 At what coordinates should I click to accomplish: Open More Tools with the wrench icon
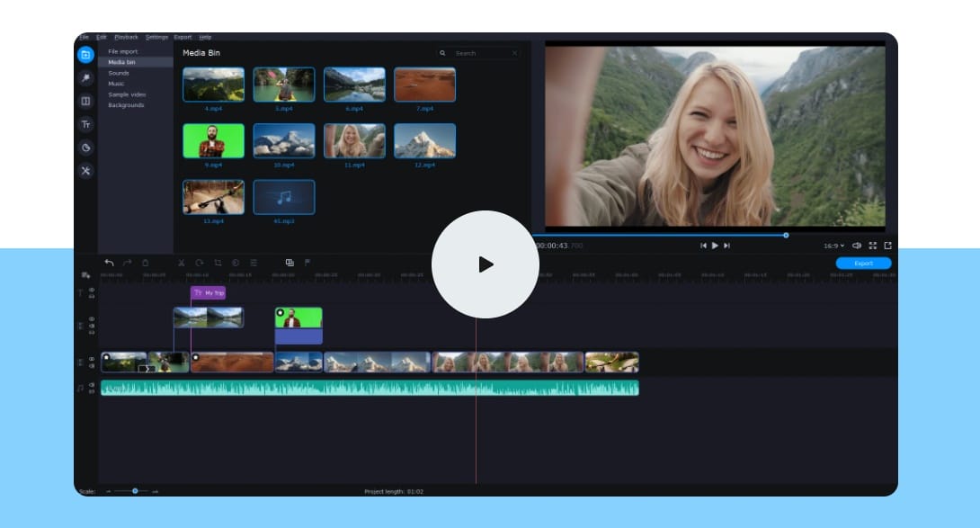pos(85,169)
